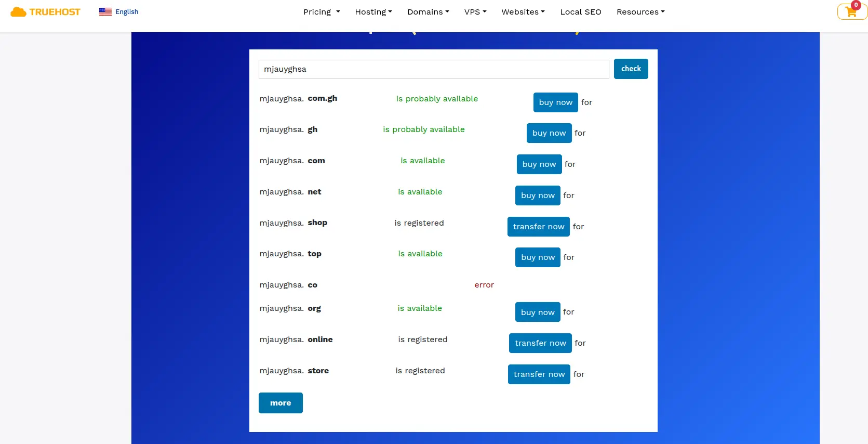
Task: Transfer now for mjauyghsa.shop
Action: pos(539,227)
